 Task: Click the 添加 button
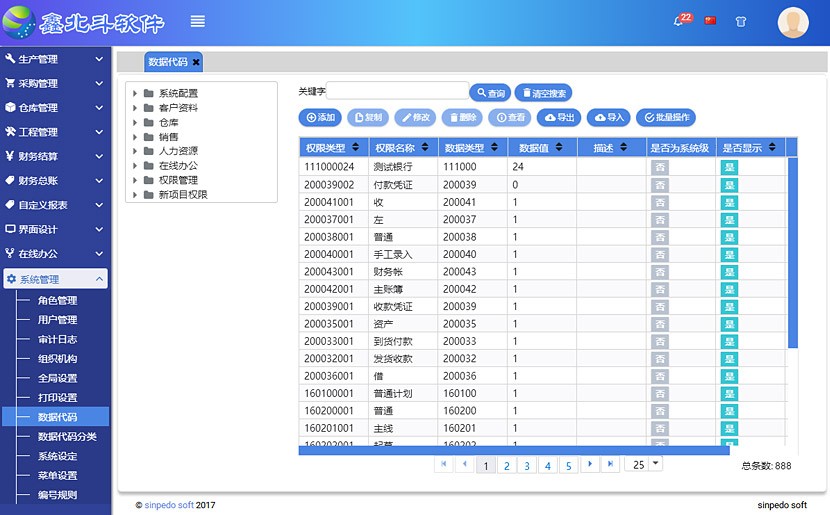320,118
